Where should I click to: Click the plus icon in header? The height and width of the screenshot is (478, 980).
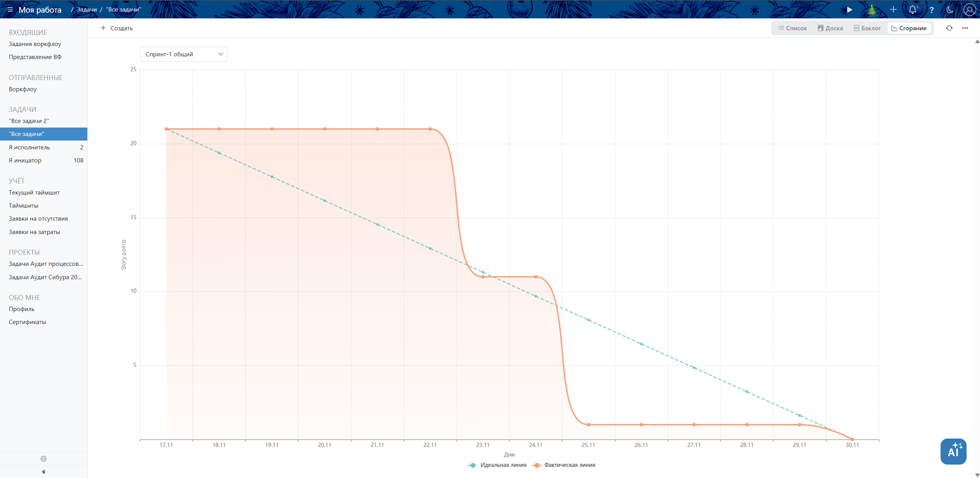(893, 10)
